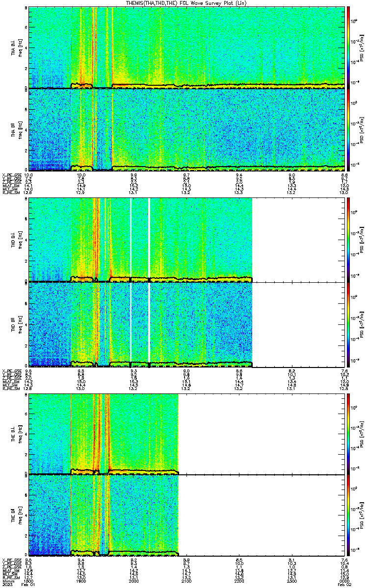Click the '2100' time tick label at bottom
Image resolution: width=368 pixels, height=588 pixels.
[x=187, y=581]
